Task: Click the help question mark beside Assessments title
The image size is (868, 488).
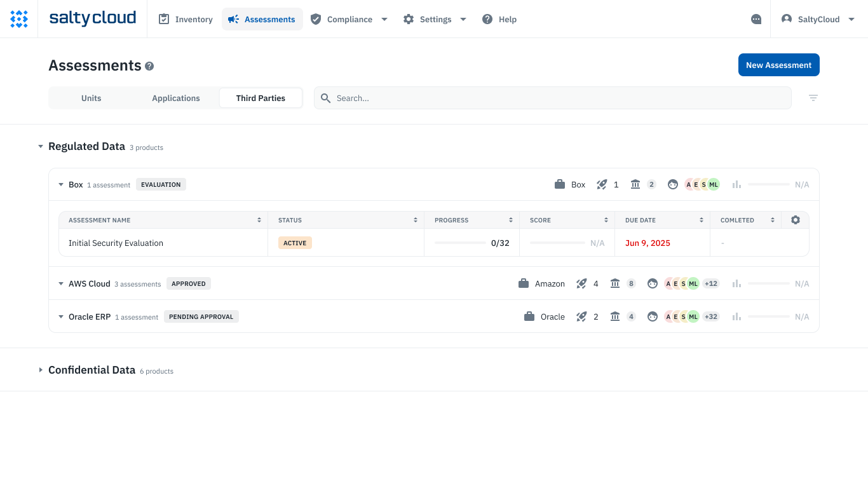Action: (149, 66)
